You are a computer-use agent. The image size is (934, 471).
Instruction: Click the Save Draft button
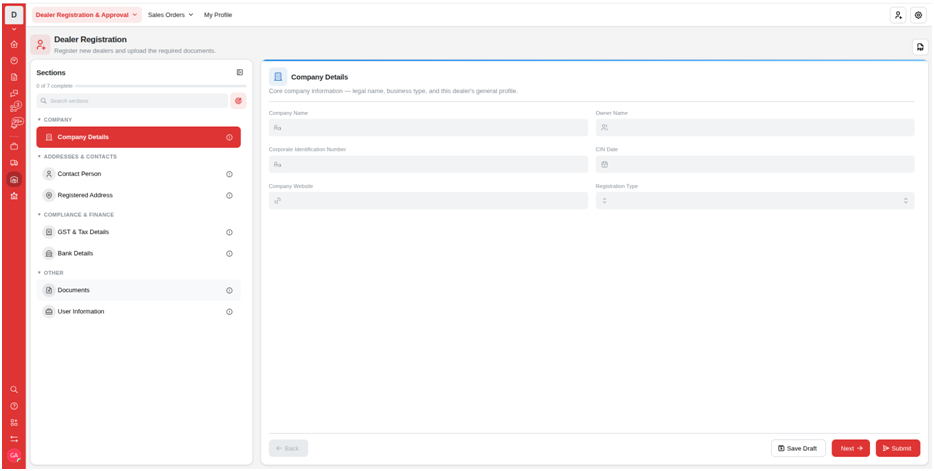click(798, 448)
